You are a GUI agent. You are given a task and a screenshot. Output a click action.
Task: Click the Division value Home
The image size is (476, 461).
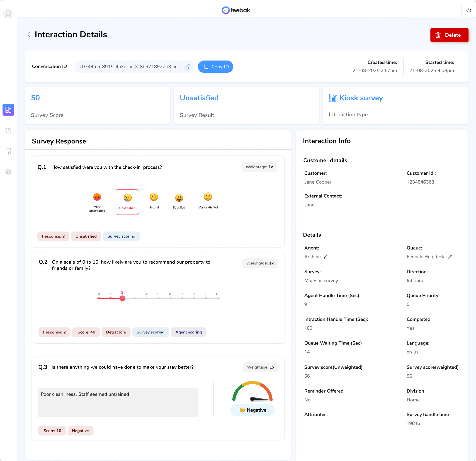coord(413,400)
